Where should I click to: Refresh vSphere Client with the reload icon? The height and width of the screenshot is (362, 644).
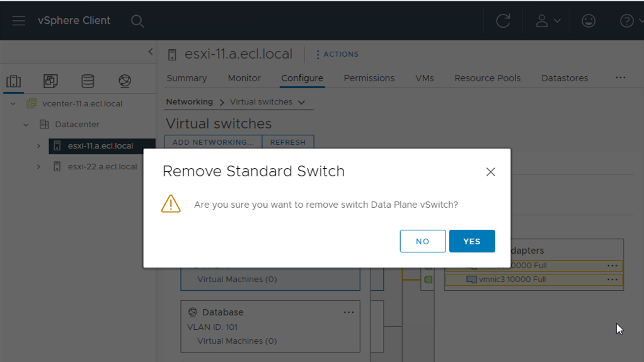(x=503, y=21)
